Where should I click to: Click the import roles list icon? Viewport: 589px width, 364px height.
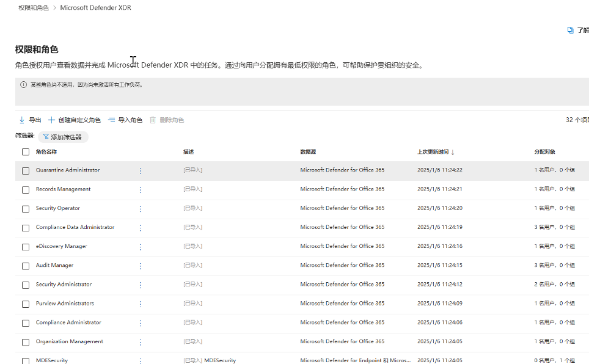coord(112,120)
